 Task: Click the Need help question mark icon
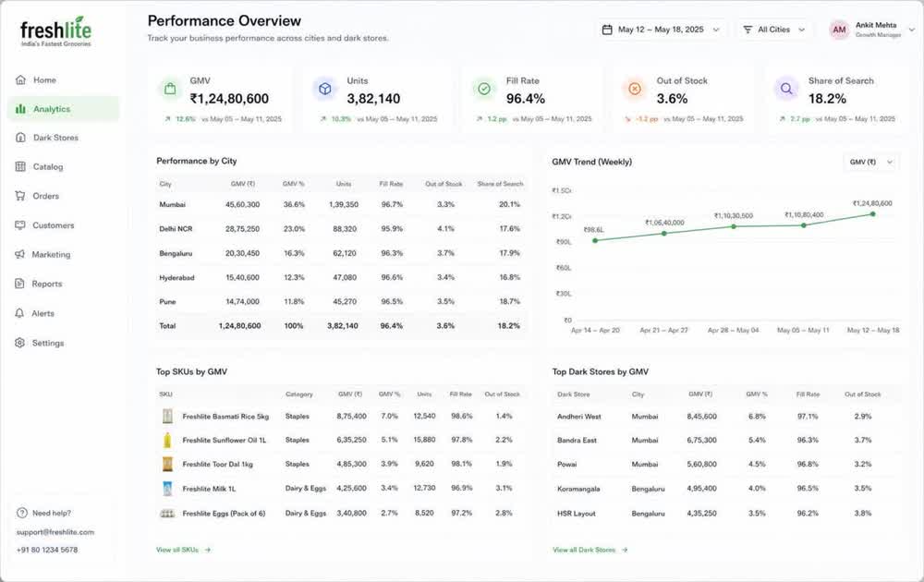pyautogui.click(x=22, y=513)
